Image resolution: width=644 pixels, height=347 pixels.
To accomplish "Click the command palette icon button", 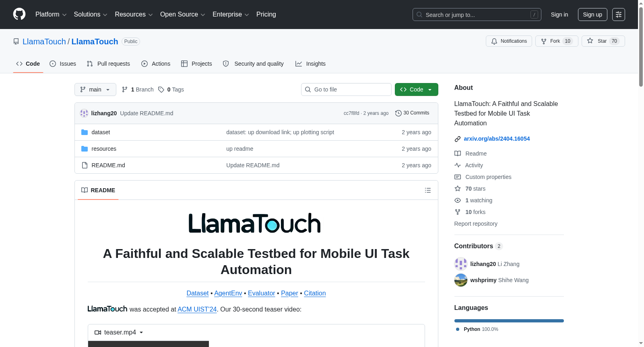I will (x=618, y=15).
